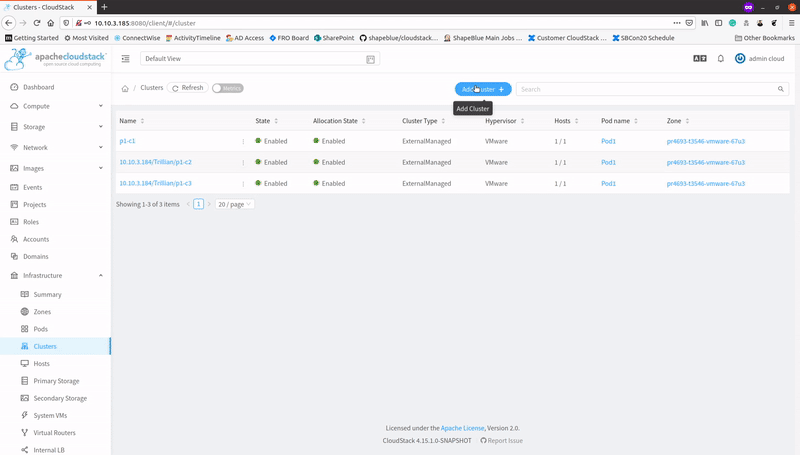Open Pods under Infrastructure
Screen dimensions: 800x455
[x=55, y=329]
